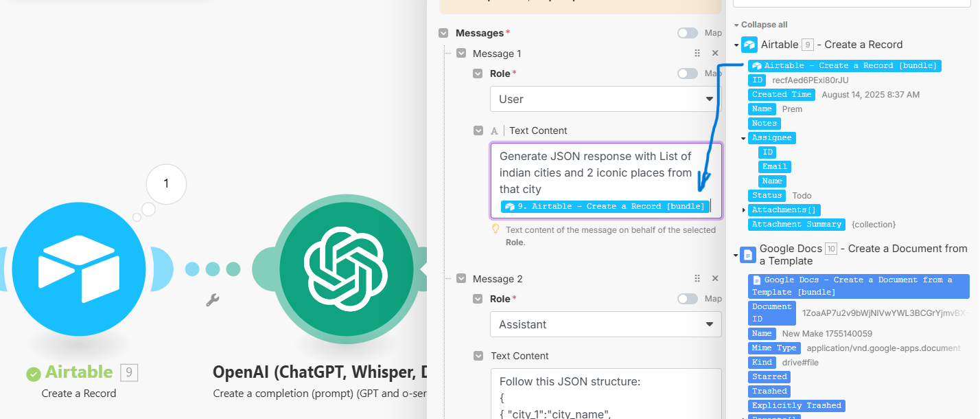This screenshot has height=419, width=980.
Task: Insert the Google Docs template bundle variable
Action: point(859,286)
